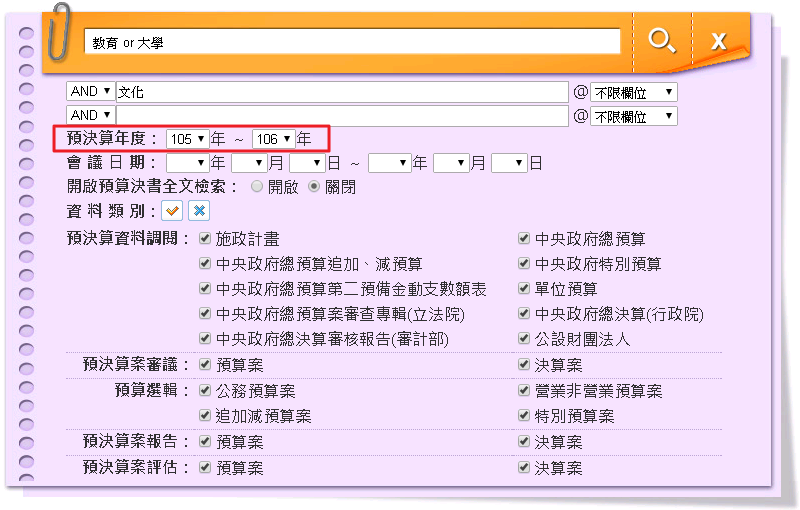Open the 105 start year dropdown
800x510 pixels.
click(187, 139)
